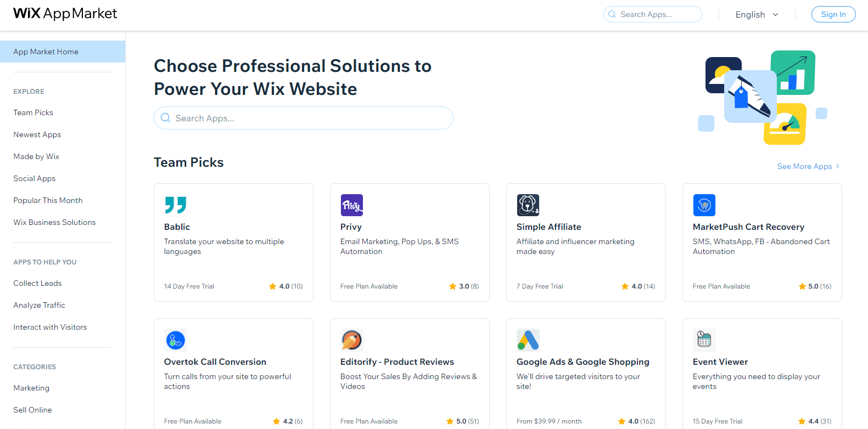This screenshot has height=429, width=868.
Task: Click the Team Picks section heading
Action: (x=189, y=162)
